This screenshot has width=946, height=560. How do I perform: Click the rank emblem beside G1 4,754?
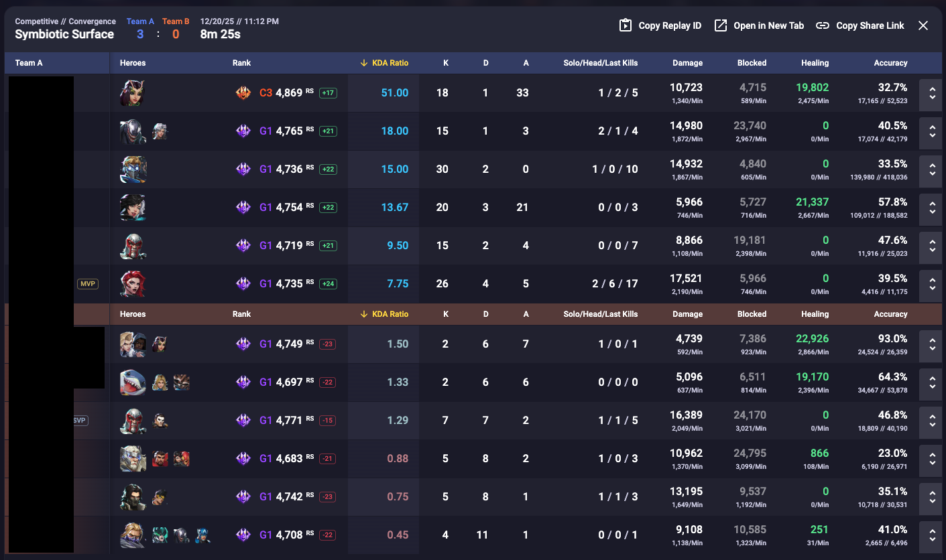(243, 208)
